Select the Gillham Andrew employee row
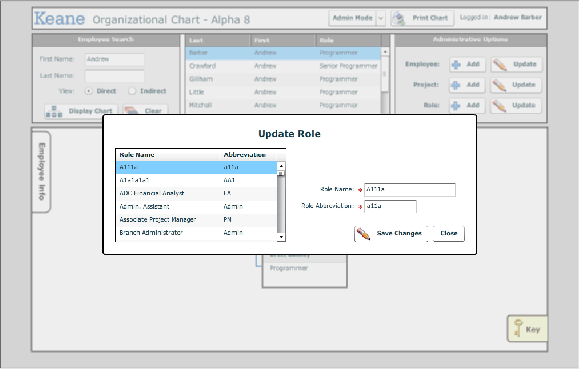 click(283, 79)
